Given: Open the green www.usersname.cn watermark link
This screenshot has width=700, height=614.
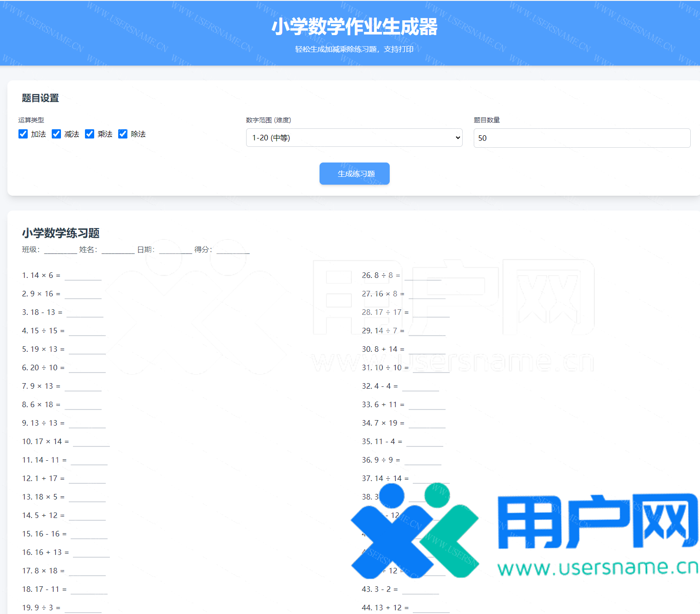Looking at the screenshot, I should click(598, 567).
